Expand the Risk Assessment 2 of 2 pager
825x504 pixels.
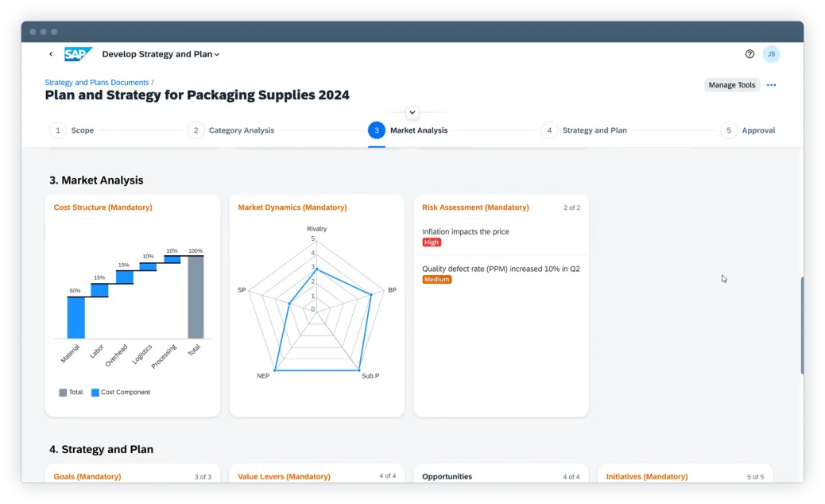[x=571, y=207]
